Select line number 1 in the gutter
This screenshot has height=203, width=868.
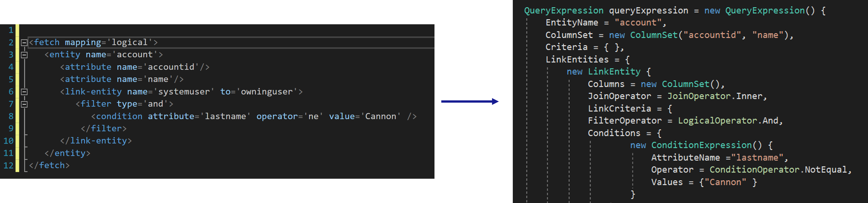pyautogui.click(x=11, y=30)
